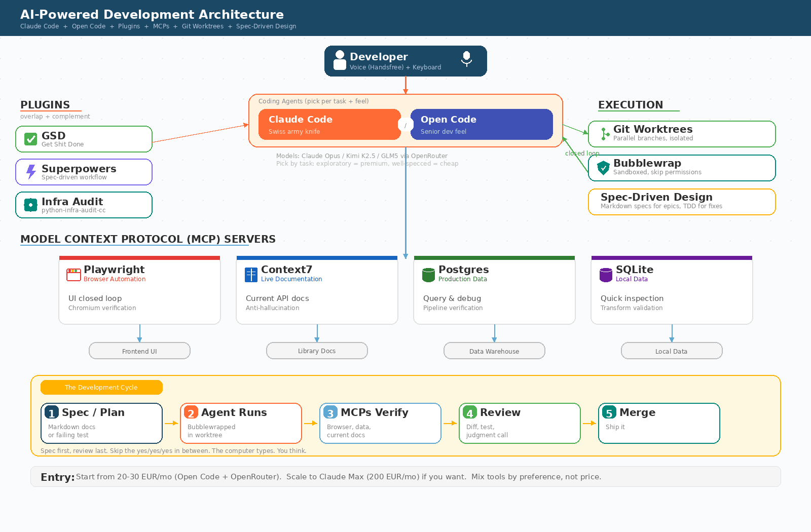The width and height of the screenshot is (811, 532).
Task: Click The Development Cycle yellow label
Action: point(101,387)
